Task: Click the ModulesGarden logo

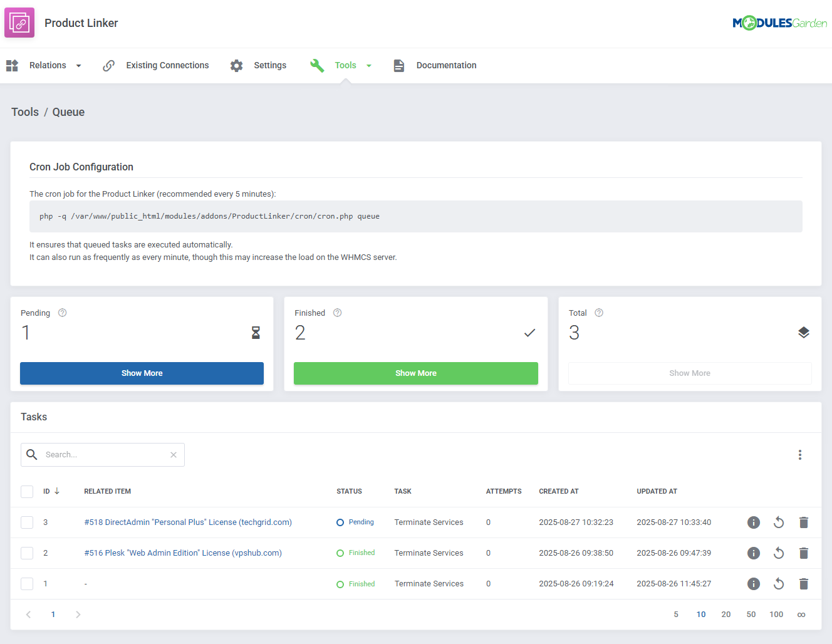Action: (779, 23)
